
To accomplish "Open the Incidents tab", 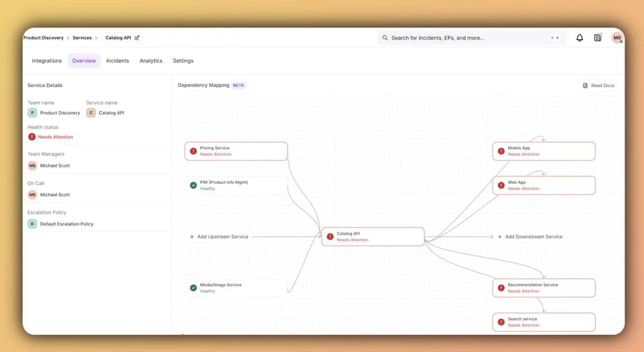I will (x=117, y=61).
